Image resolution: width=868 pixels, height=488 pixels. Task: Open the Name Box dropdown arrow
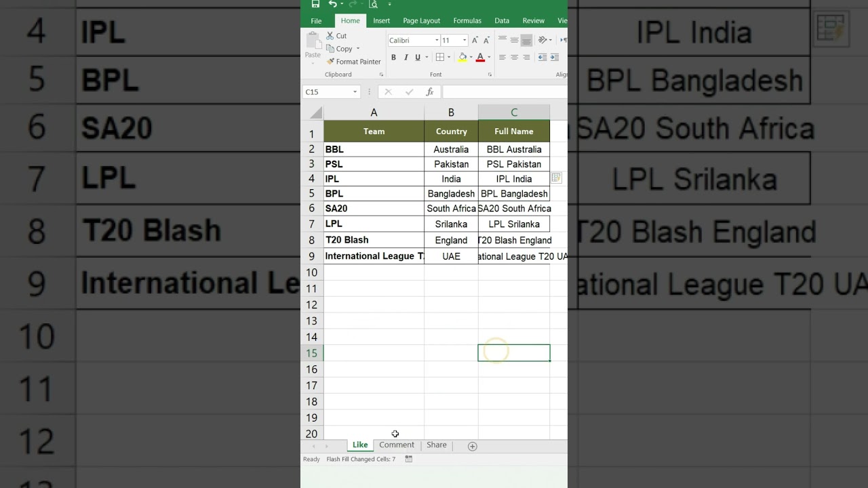355,92
